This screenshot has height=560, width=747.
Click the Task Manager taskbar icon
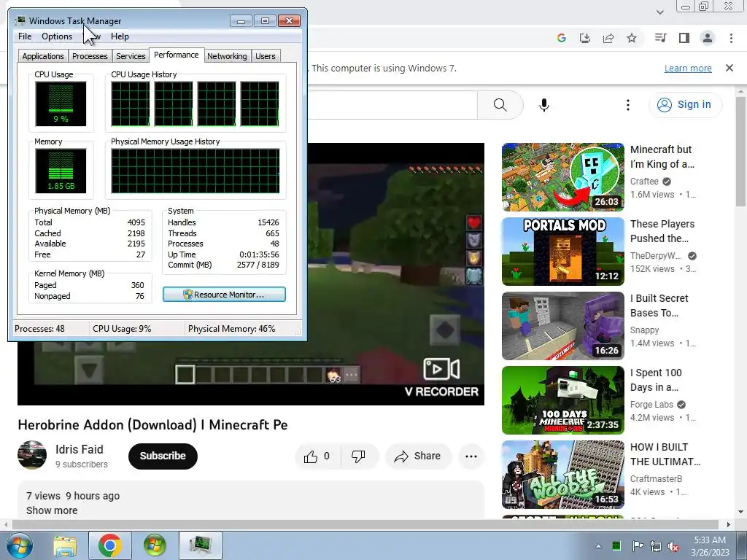[201, 545]
